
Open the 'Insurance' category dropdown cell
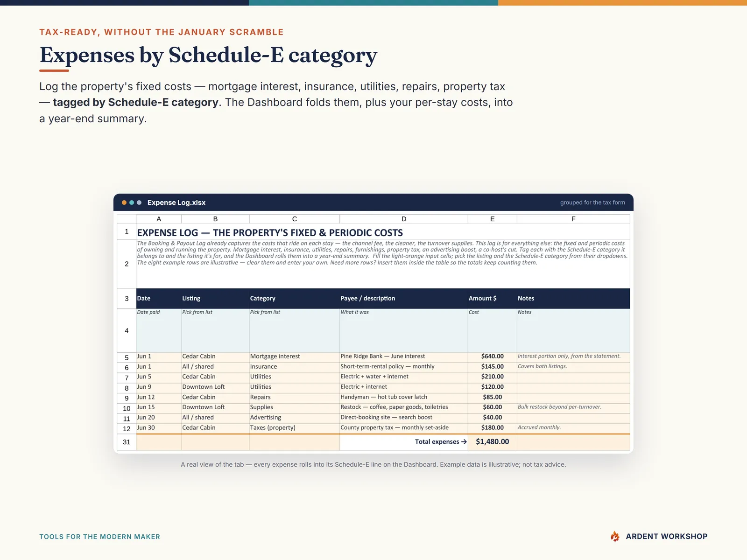click(x=295, y=367)
